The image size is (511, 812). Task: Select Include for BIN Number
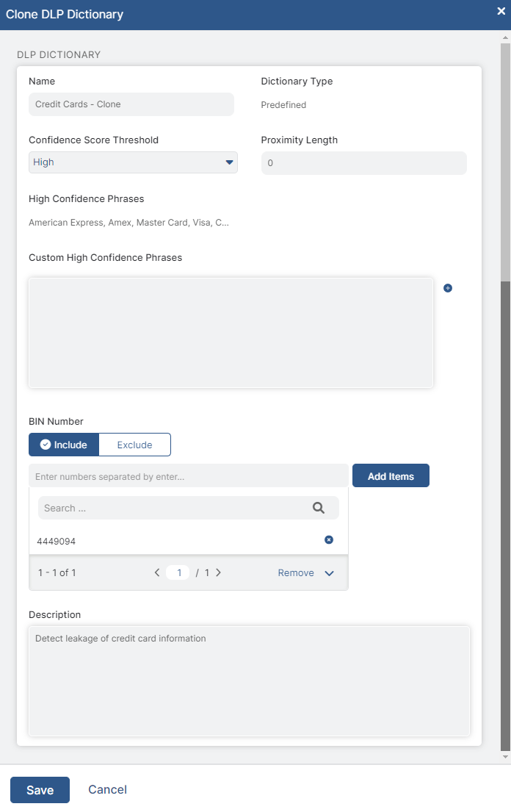64,445
